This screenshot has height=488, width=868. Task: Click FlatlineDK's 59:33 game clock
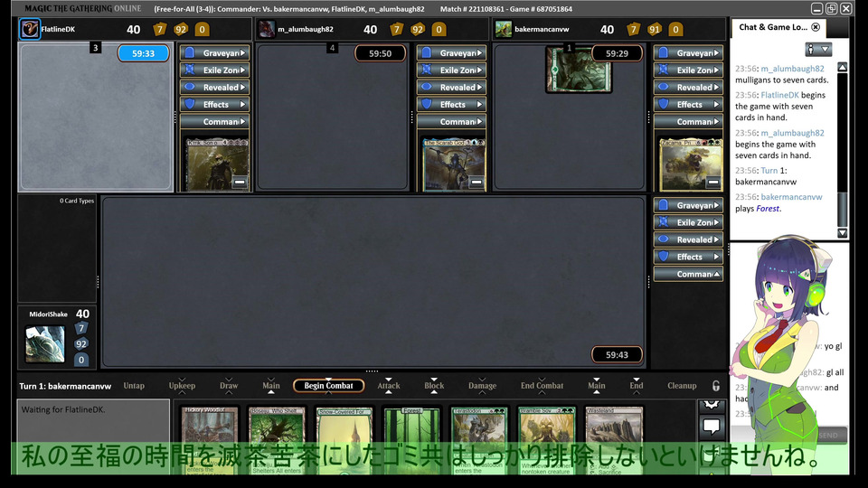[144, 53]
